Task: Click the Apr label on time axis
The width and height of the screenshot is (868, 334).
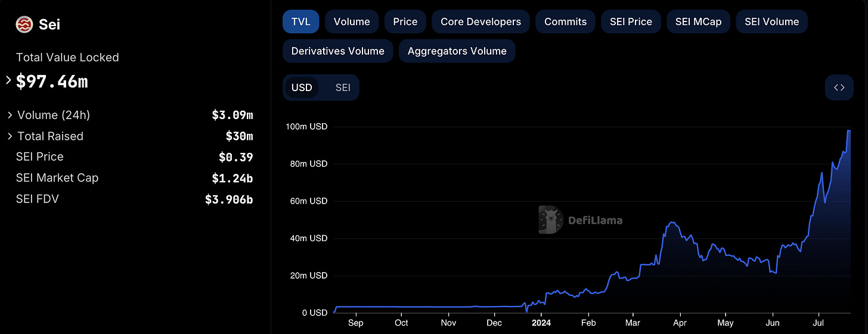Action: (x=680, y=323)
